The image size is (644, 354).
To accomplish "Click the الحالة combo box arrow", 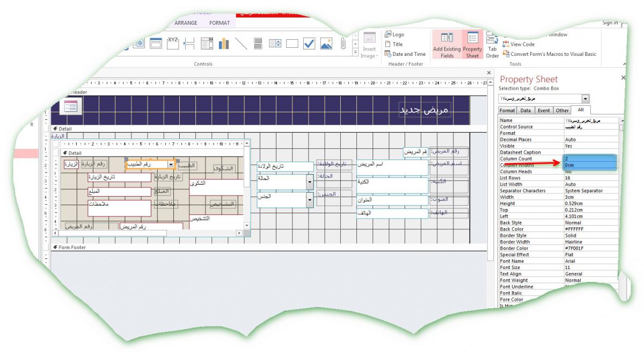I will (310, 182).
